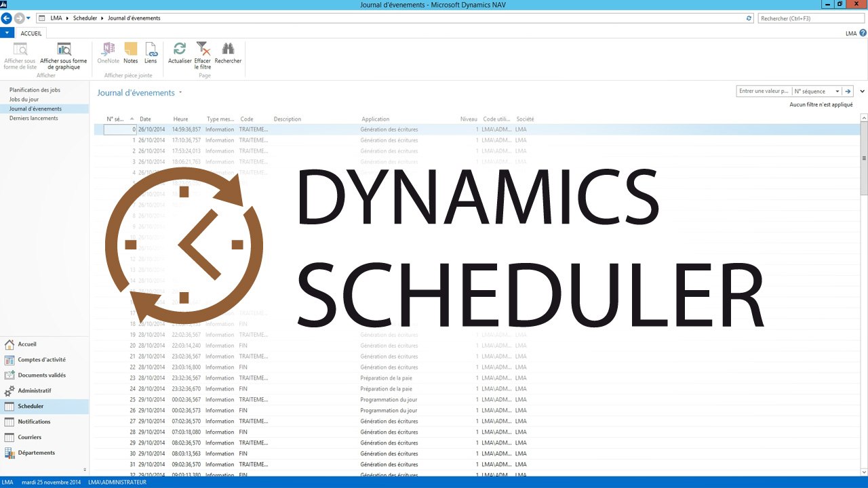The image size is (868, 488).
Task: Select the Scheduler menu
Action: [44, 407]
